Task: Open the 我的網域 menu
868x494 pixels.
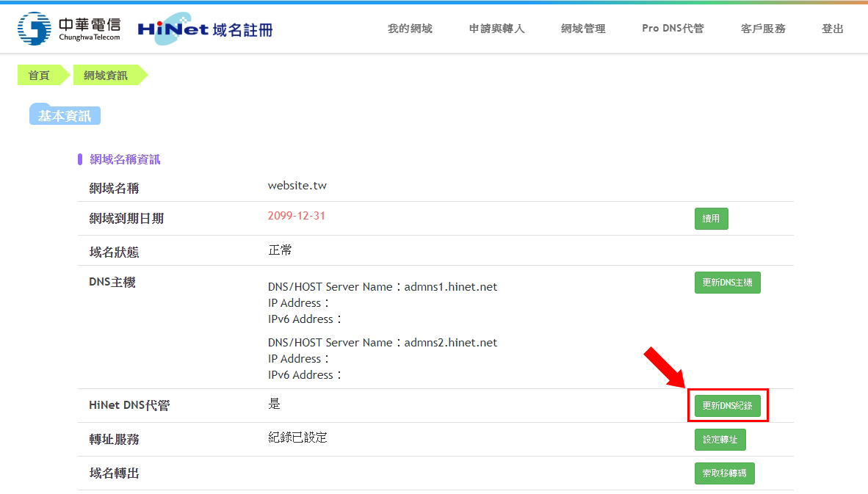Action: [x=410, y=29]
